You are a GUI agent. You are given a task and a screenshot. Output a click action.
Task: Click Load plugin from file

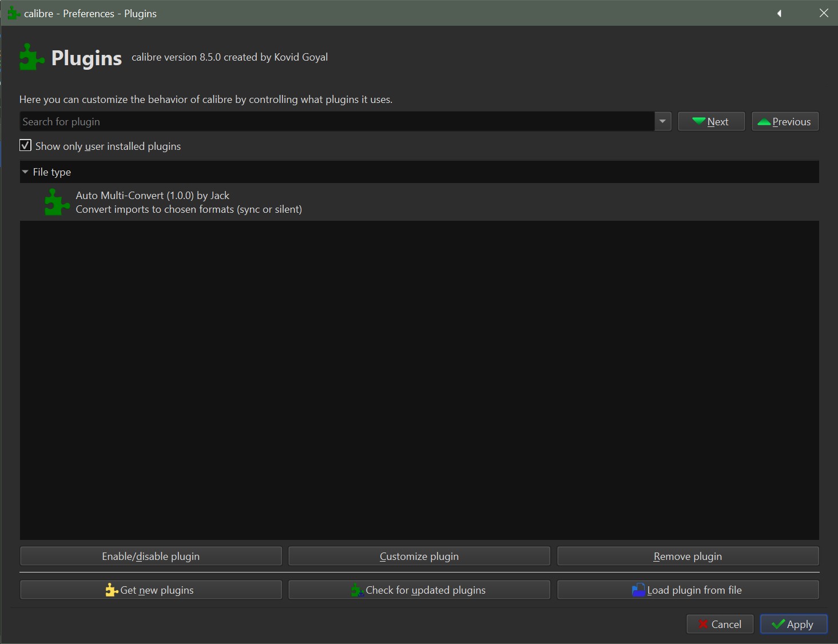tap(688, 590)
